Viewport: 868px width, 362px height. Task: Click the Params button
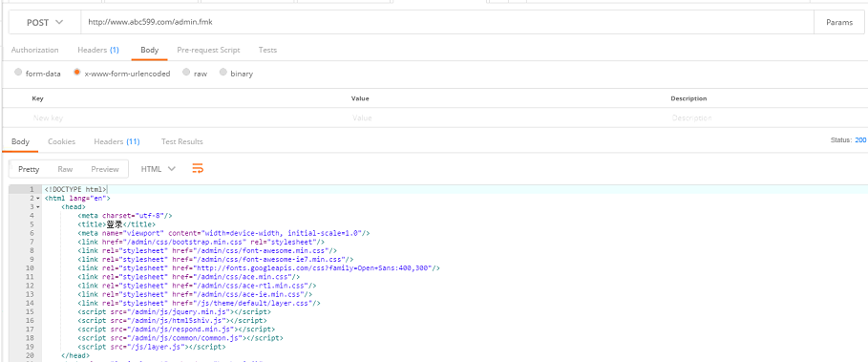tap(839, 23)
